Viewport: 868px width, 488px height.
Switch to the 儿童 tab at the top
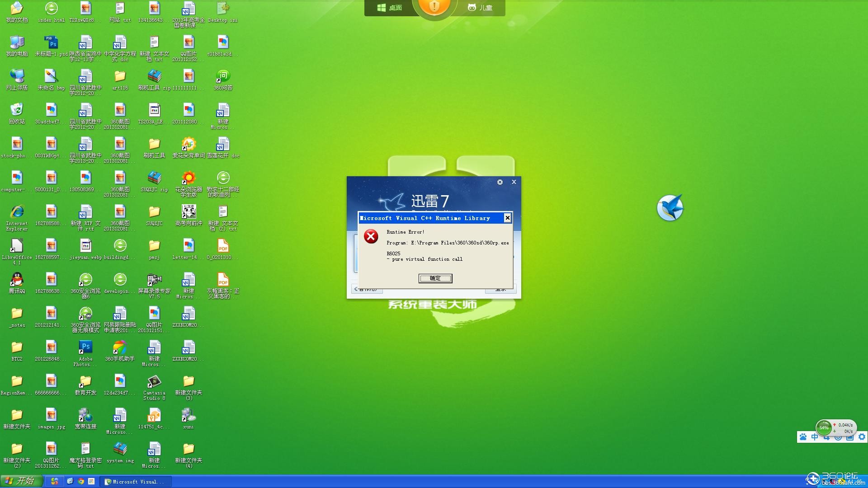click(x=480, y=8)
